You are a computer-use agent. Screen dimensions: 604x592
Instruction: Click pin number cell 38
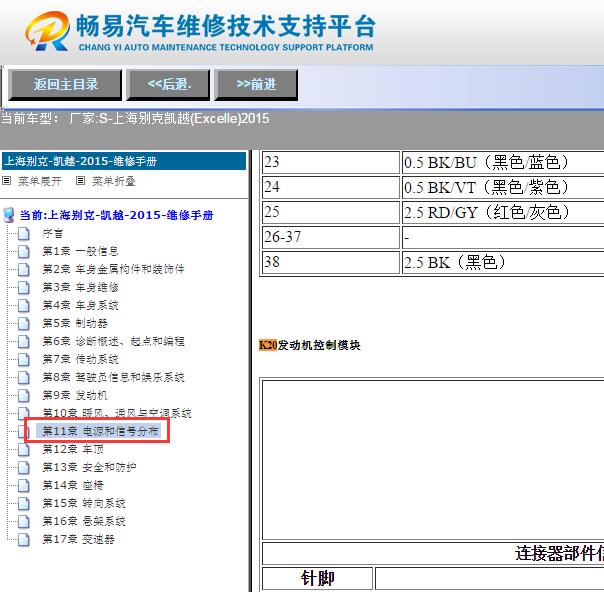pyautogui.click(x=331, y=262)
